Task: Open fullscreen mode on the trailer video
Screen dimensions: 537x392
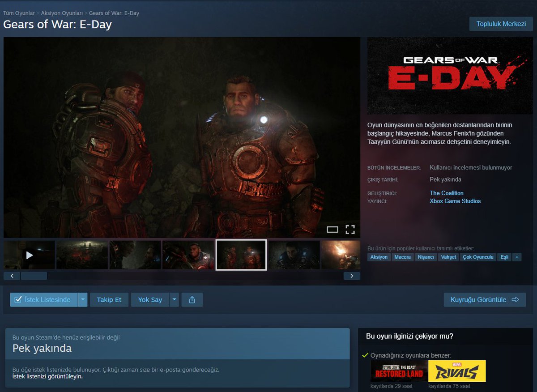Action: [350, 230]
